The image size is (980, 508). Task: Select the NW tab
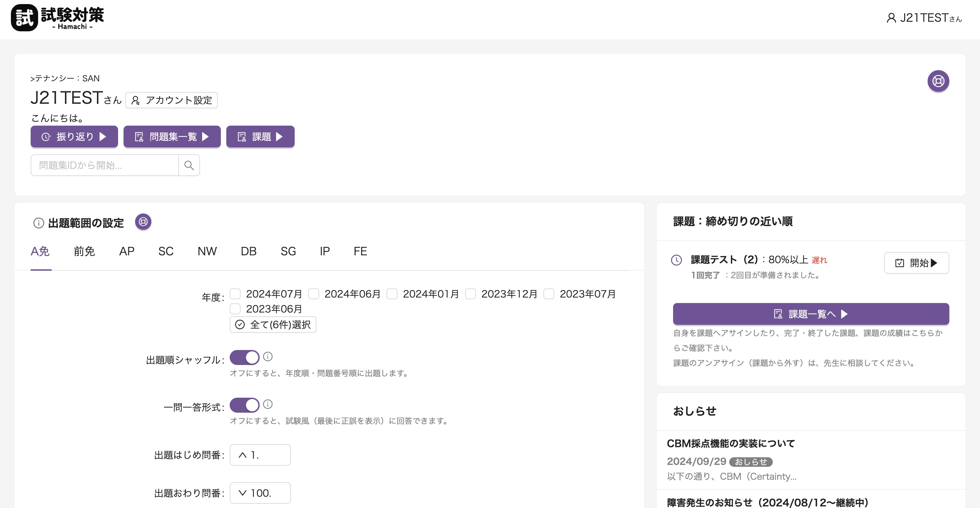click(207, 251)
